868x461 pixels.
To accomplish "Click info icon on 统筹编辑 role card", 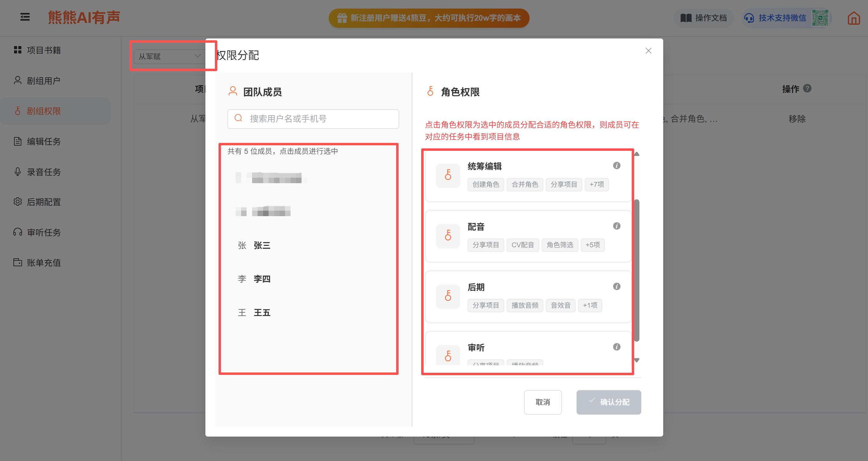I will pyautogui.click(x=616, y=165).
